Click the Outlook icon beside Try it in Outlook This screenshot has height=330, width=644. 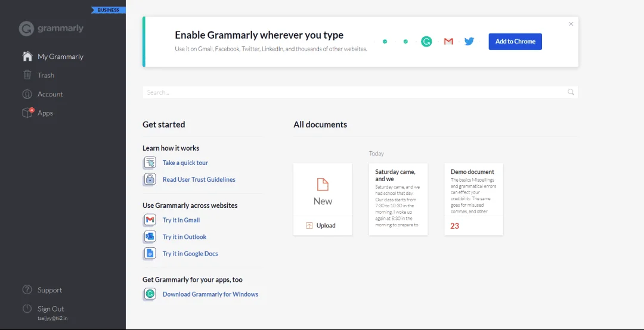[x=150, y=237]
